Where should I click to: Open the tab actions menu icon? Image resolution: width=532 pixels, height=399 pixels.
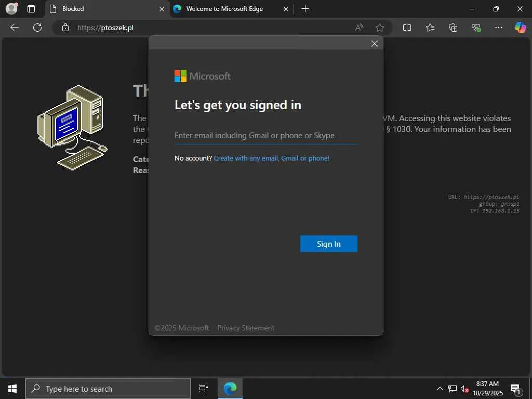(x=31, y=9)
